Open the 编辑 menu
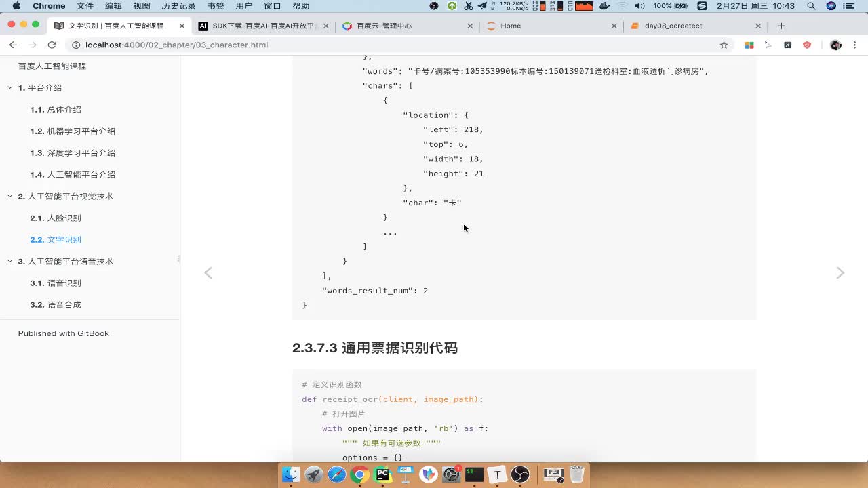Viewport: 868px width, 488px height. point(113,6)
